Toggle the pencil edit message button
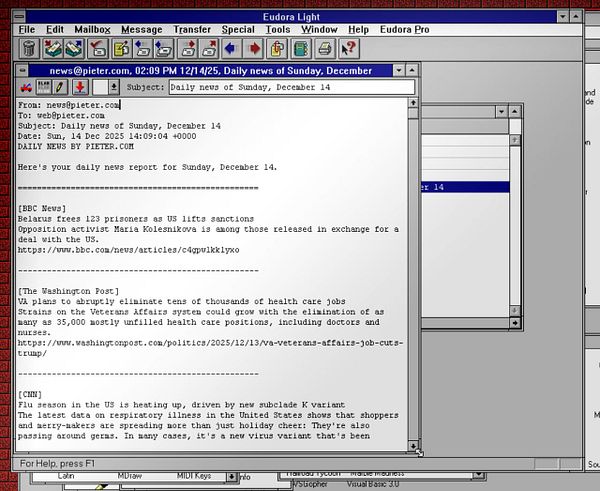 (60, 87)
